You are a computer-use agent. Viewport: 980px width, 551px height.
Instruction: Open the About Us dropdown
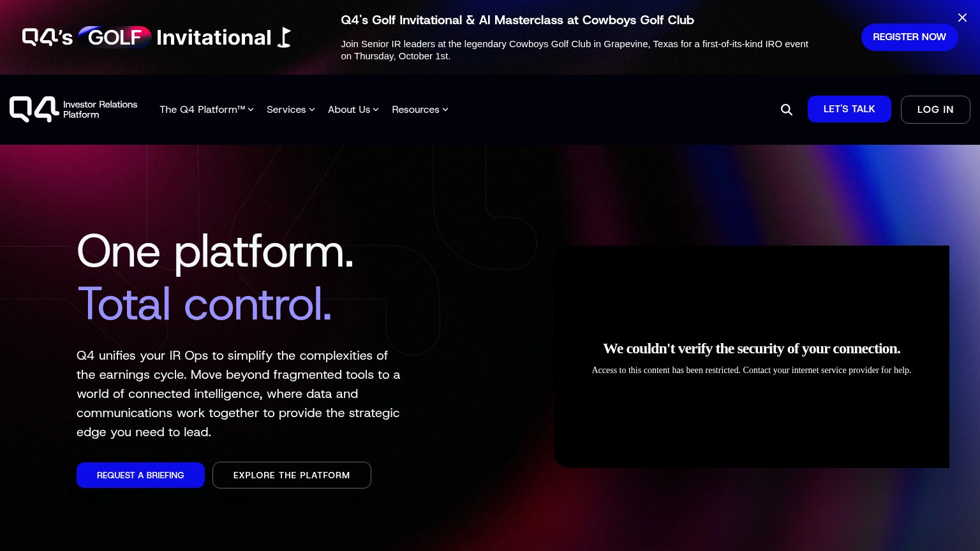pyautogui.click(x=353, y=110)
